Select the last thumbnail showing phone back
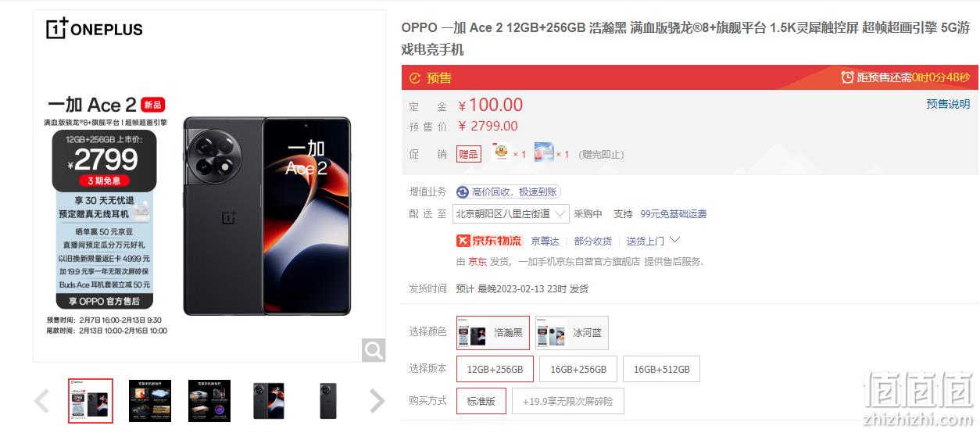The image size is (980, 433). [328, 401]
